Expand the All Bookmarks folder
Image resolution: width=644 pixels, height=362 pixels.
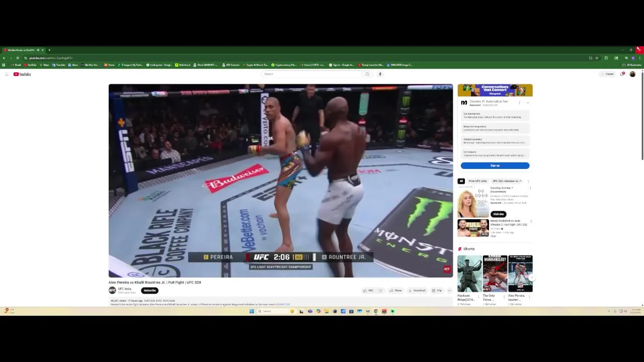[632, 65]
